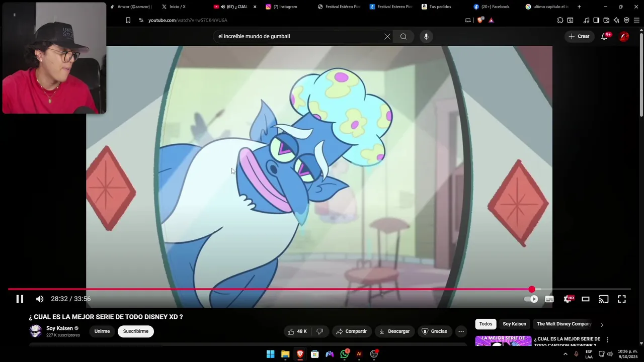Click the red progress bar scrubber handle
The height and width of the screenshot is (362, 644).
(x=532, y=289)
